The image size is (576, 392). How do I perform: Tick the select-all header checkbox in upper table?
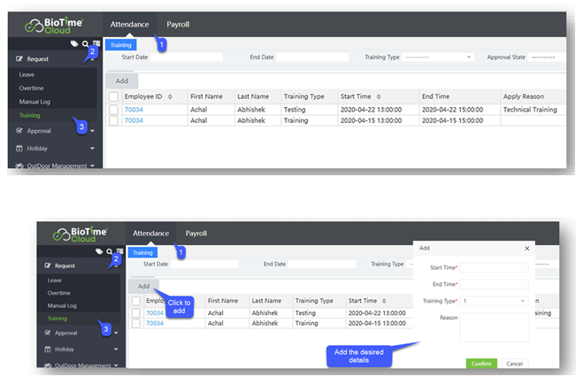tap(113, 96)
